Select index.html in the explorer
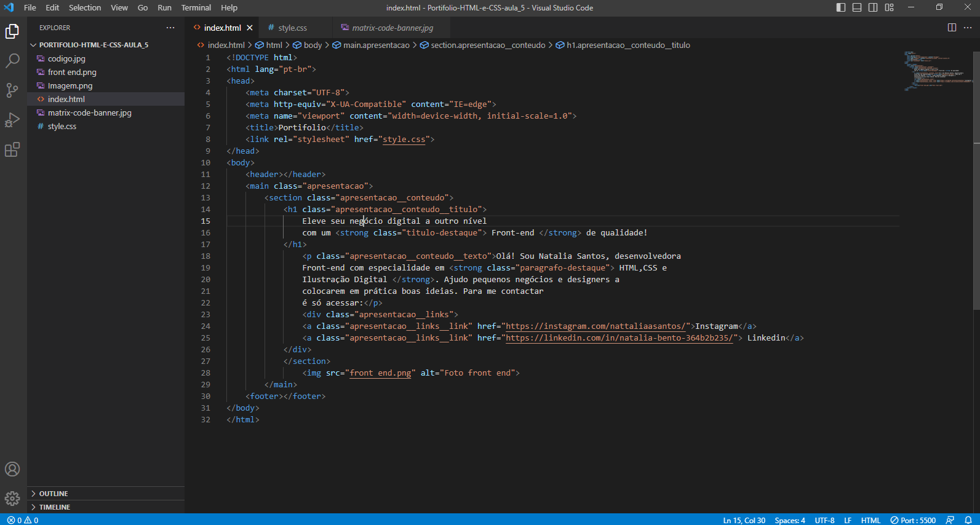The image size is (980, 525). tap(106, 99)
